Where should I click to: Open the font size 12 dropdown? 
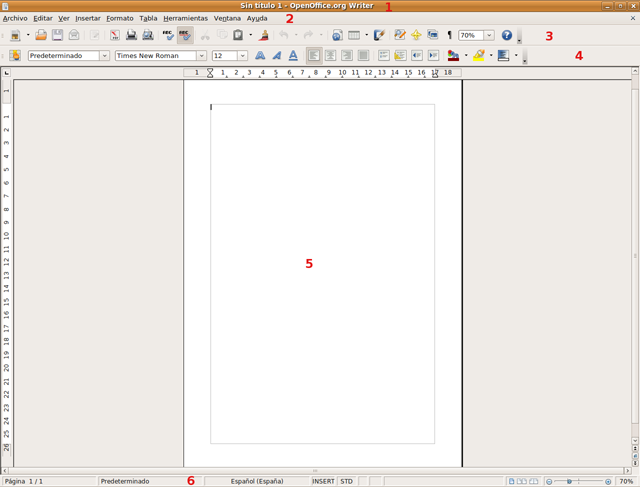point(242,56)
